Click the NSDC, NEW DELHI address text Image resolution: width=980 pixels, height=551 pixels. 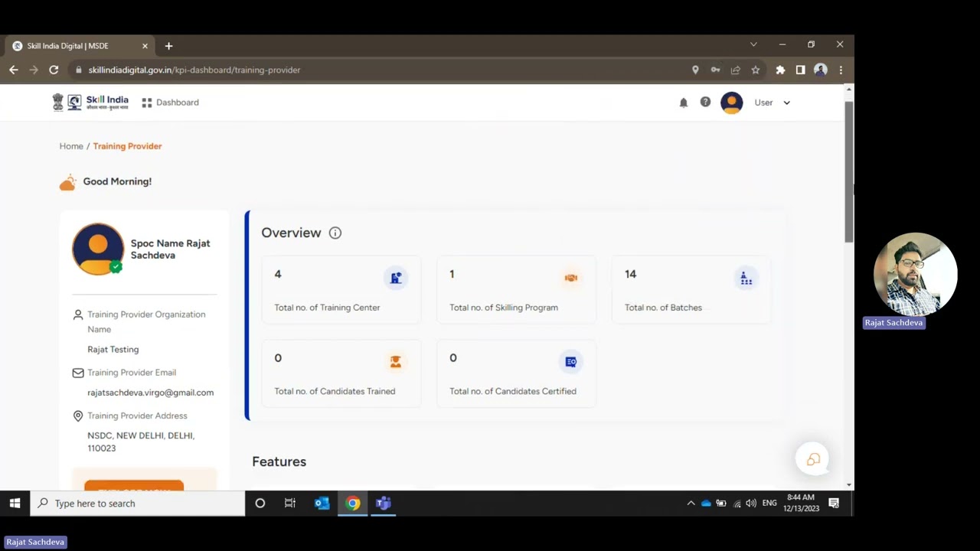tap(141, 442)
